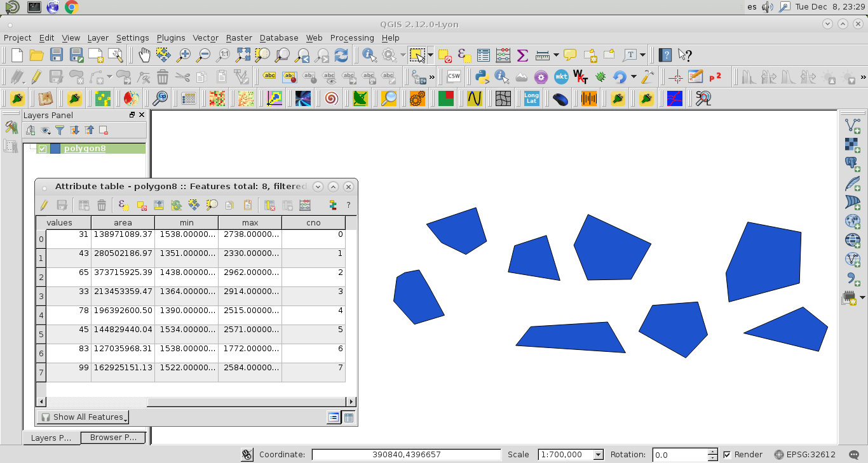This screenshot has height=463, width=868.
Task: Open the Measure tool dropdown arrow
Action: [556, 55]
